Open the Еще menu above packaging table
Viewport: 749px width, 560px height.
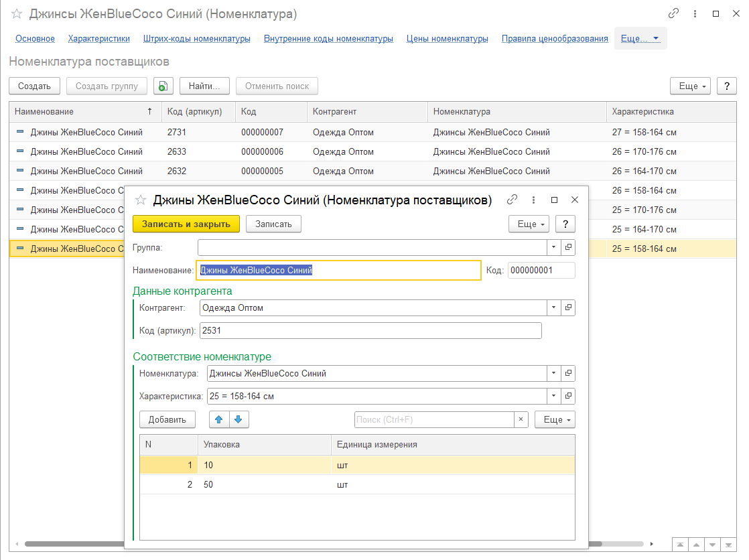554,419
